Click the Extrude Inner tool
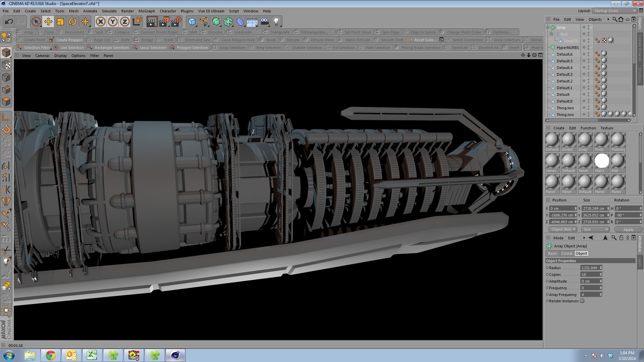 [x=319, y=40]
